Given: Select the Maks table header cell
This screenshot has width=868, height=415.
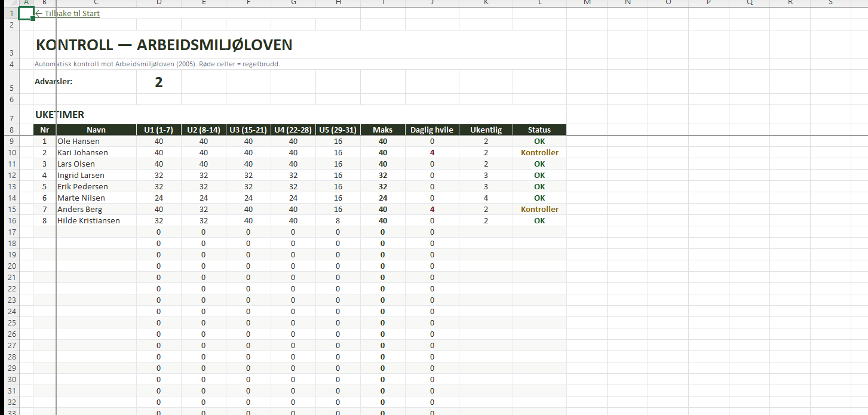Looking at the screenshot, I should (x=382, y=130).
